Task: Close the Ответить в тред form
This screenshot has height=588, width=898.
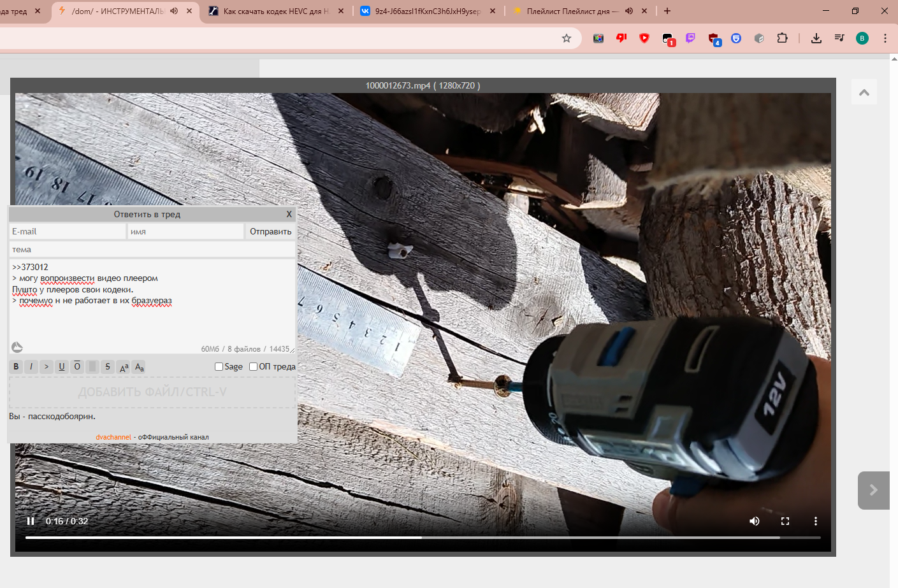Action: [x=289, y=214]
